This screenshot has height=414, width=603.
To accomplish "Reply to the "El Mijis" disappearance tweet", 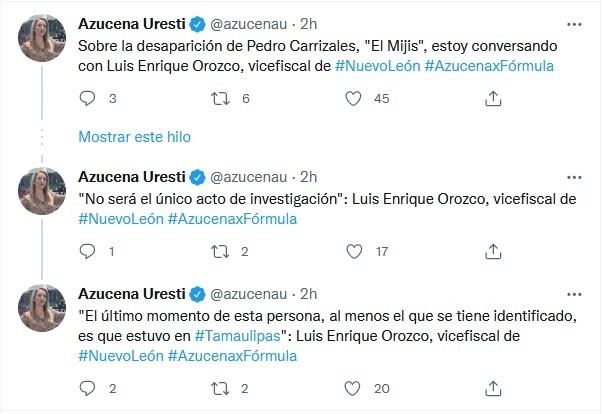I will pyautogui.click(x=87, y=98).
